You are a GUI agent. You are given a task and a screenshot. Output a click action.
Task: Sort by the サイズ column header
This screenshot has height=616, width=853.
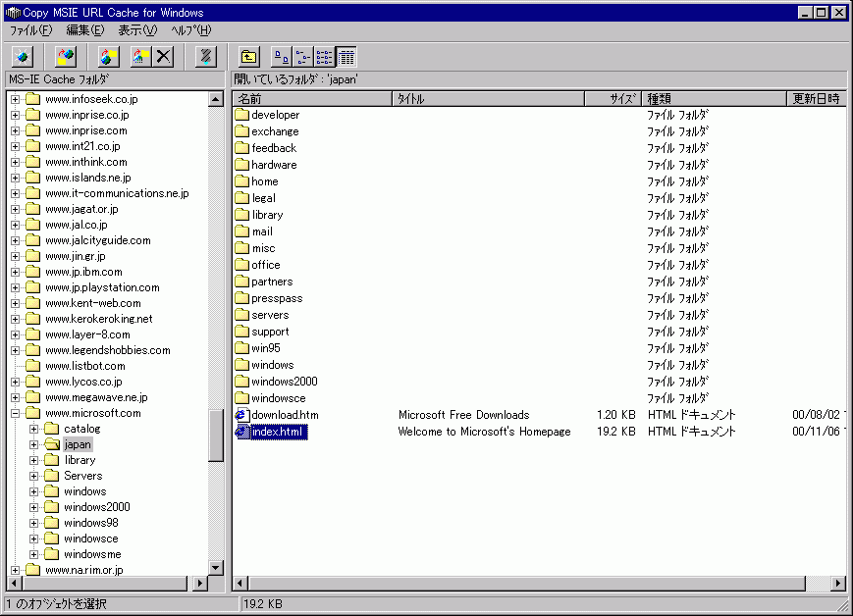pyautogui.click(x=613, y=98)
